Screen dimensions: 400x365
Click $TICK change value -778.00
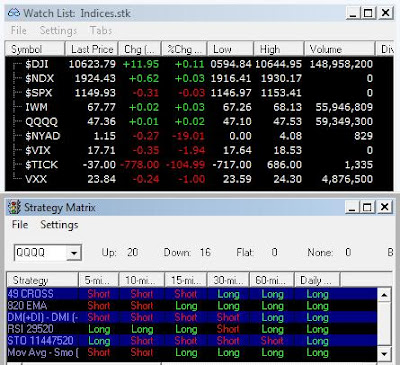(140, 165)
